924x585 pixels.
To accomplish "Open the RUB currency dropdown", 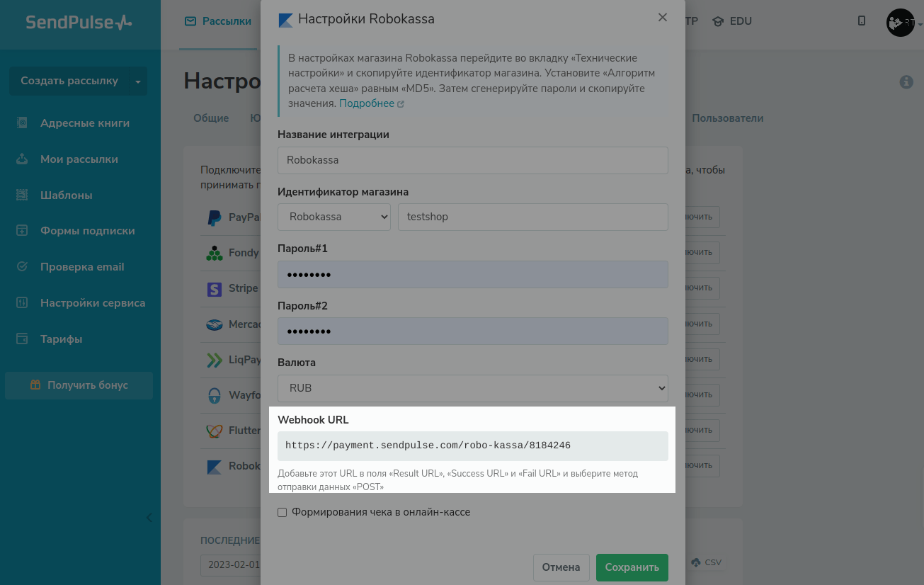I will point(473,388).
